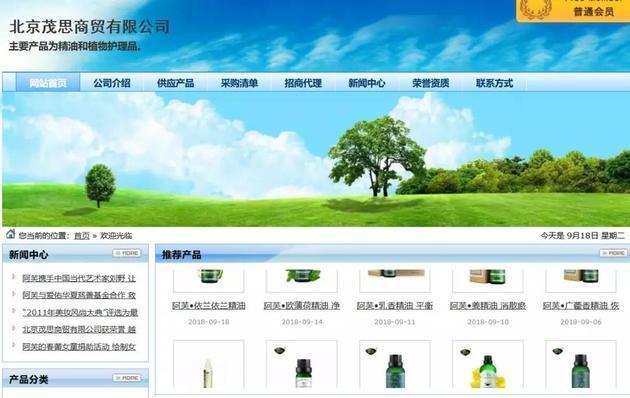This screenshot has width=630, height=398.
Task: Open news link about 北京茂思商贸有限公司获荣誉
Action: pos(79,329)
